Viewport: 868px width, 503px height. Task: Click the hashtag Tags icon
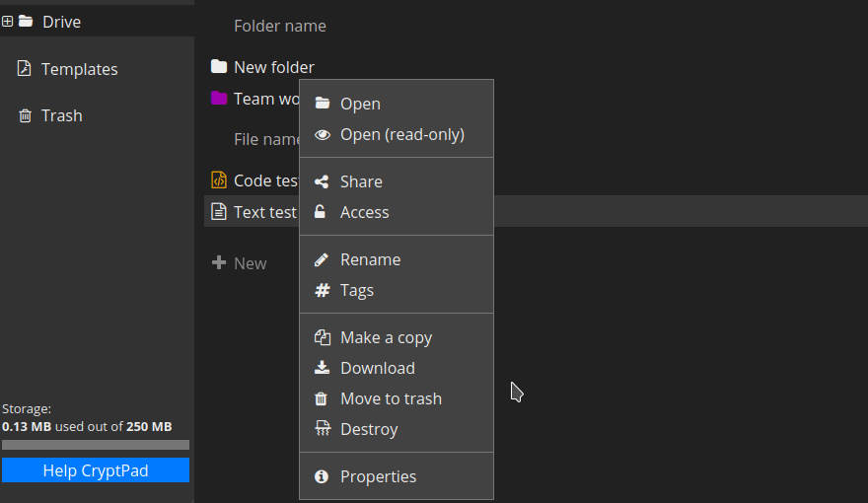(x=322, y=290)
